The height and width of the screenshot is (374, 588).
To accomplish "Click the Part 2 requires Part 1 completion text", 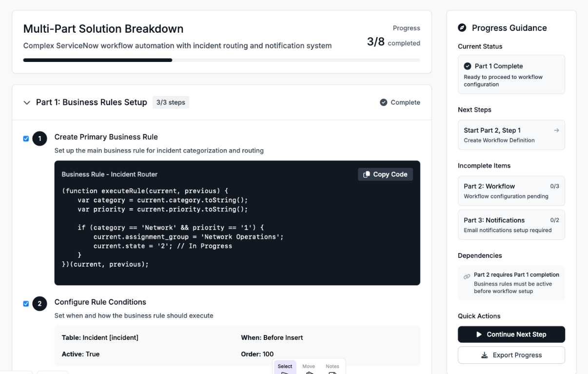I will 516,275.
